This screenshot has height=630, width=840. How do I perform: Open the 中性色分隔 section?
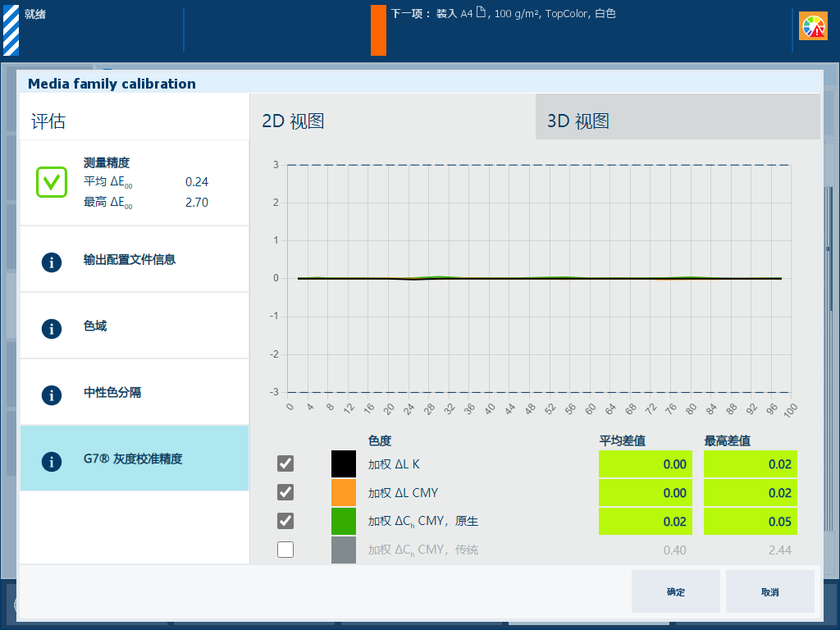click(135, 392)
